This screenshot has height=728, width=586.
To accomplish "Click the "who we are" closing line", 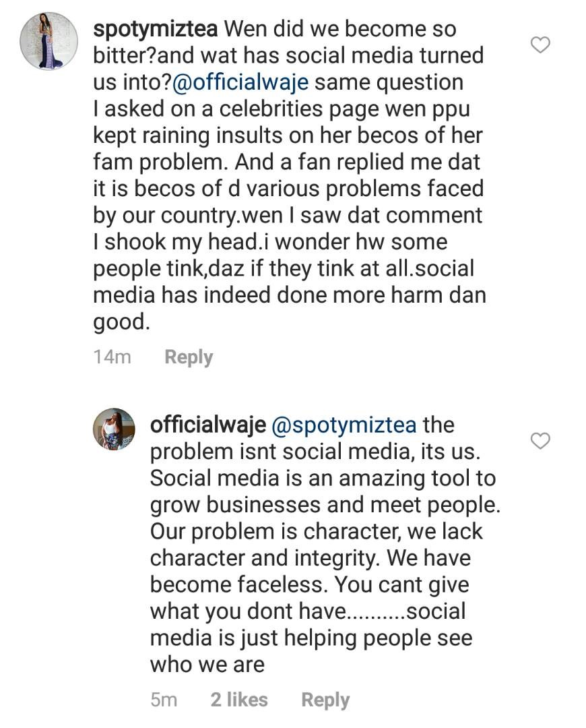I will click(x=207, y=664).
